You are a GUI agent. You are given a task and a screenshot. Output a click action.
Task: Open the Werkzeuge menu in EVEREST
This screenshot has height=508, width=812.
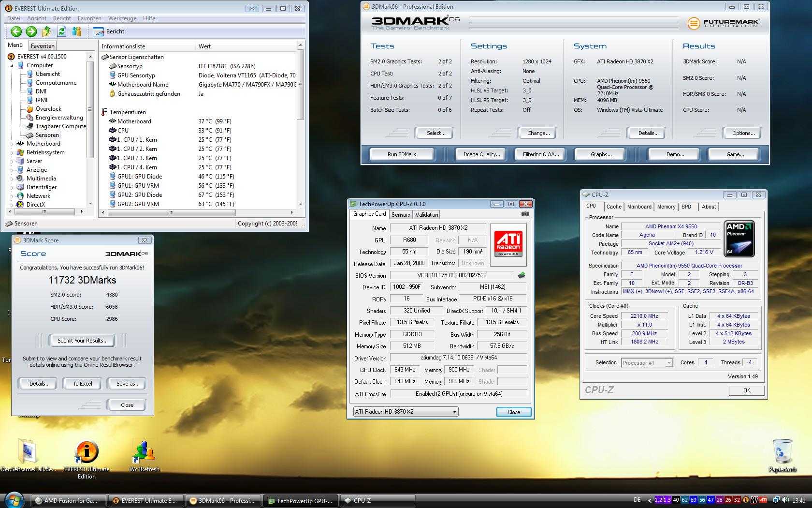click(x=122, y=18)
